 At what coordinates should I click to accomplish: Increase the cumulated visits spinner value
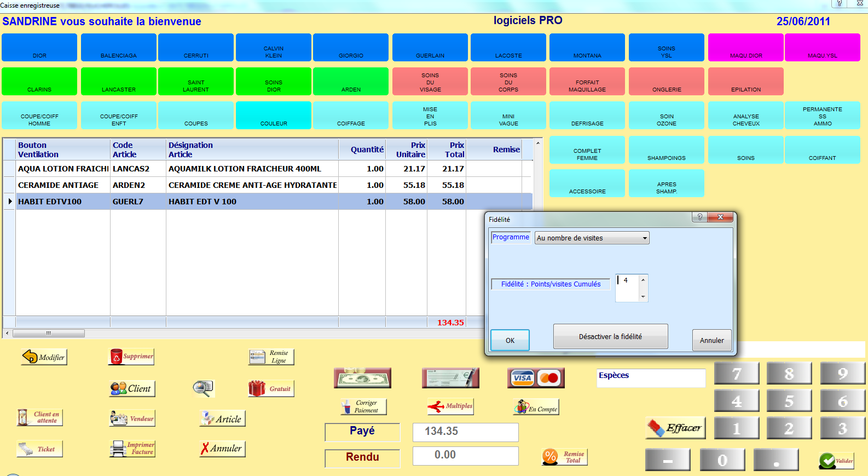pyautogui.click(x=643, y=280)
